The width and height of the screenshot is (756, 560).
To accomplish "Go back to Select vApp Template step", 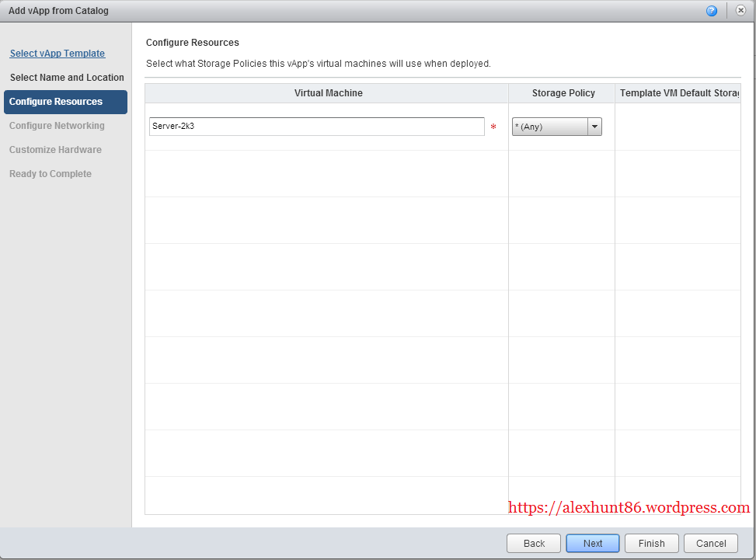I will [57, 54].
